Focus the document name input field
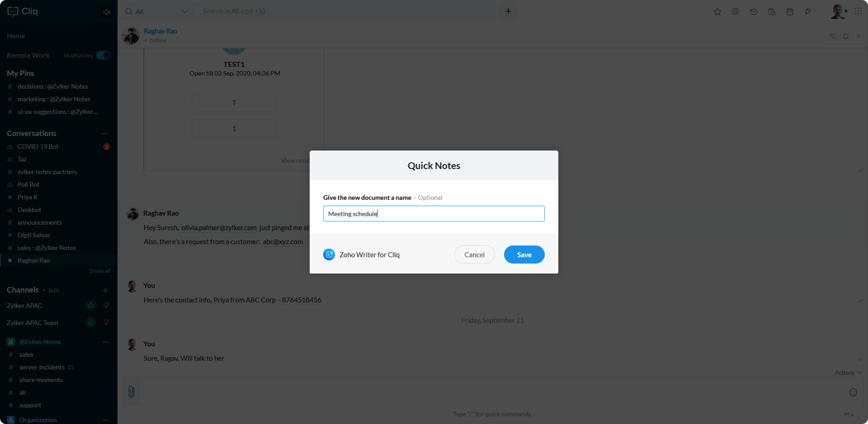This screenshot has height=424, width=868. pyautogui.click(x=434, y=214)
